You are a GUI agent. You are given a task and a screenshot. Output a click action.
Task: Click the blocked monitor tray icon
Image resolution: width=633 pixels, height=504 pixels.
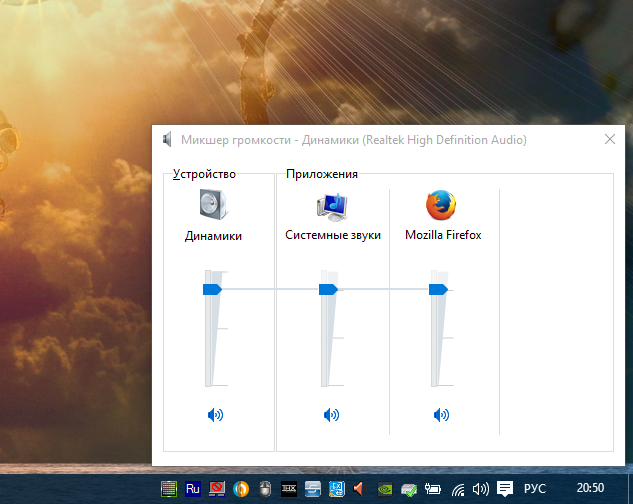click(x=217, y=489)
